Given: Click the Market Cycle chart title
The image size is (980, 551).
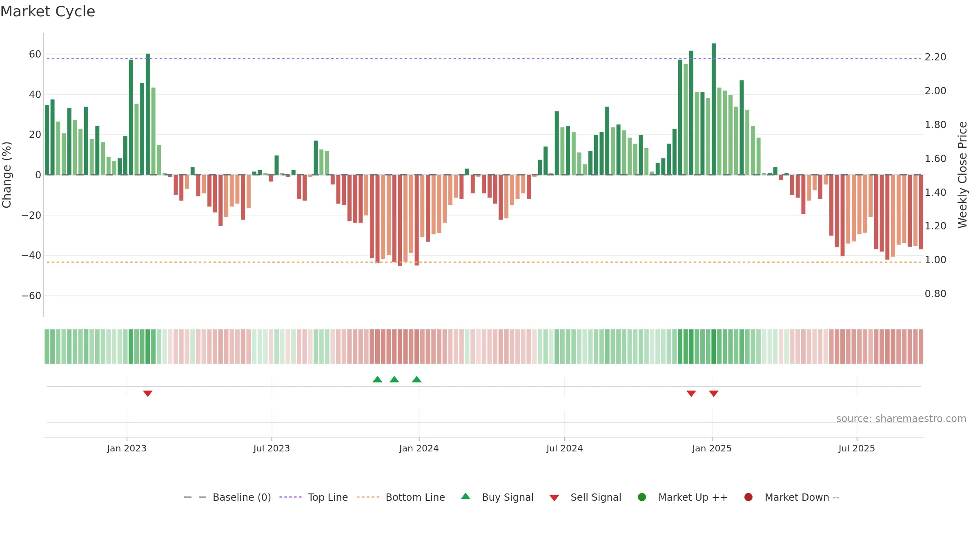Looking at the screenshot, I should pyautogui.click(x=48, y=11).
